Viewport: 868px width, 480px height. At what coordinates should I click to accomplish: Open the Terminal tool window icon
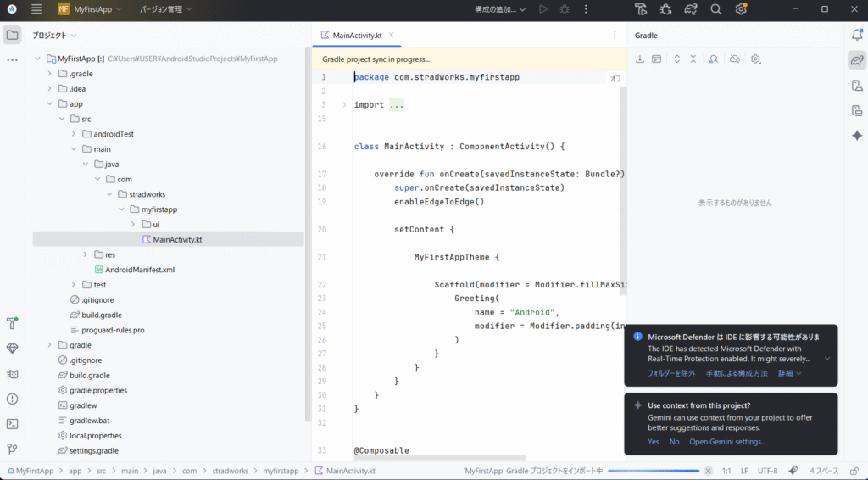point(12,424)
